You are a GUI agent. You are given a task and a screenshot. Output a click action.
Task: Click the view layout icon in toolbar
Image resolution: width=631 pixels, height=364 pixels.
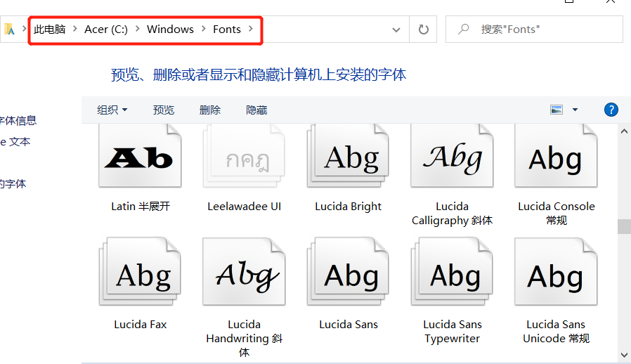(557, 110)
